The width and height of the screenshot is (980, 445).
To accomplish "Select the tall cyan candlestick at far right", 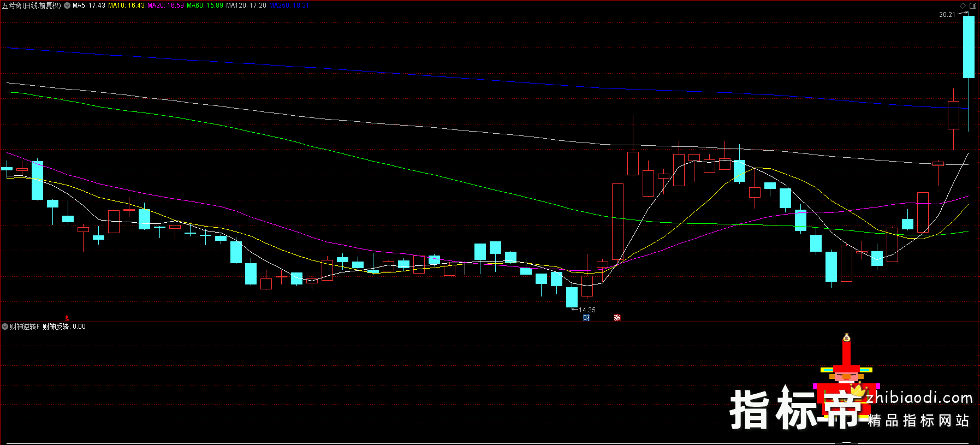I will [x=969, y=47].
